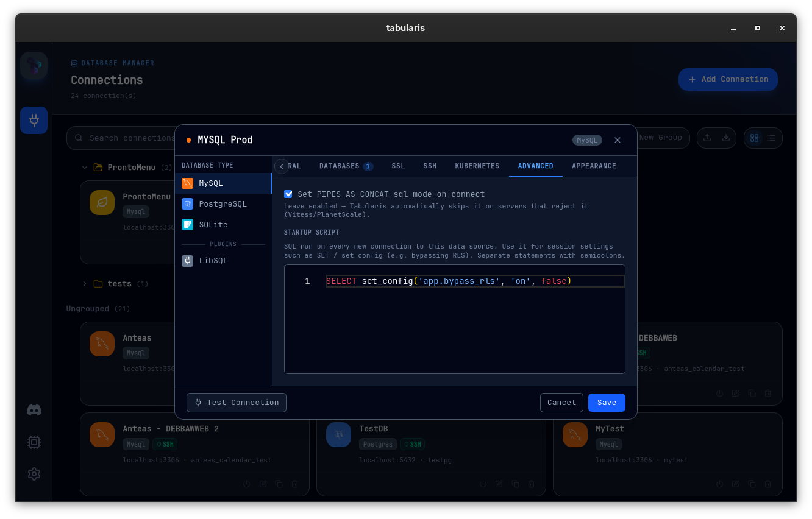
Task: Switch to list view layout
Action: (772, 138)
